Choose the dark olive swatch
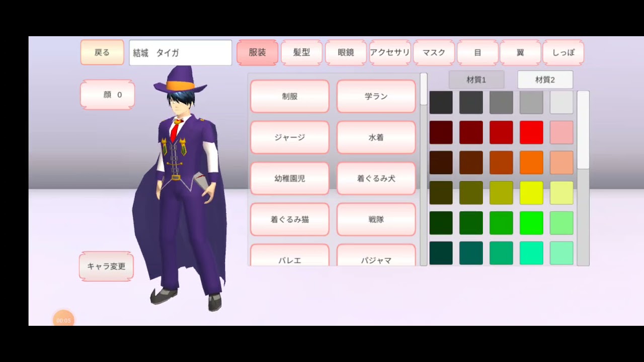The width and height of the screenshot is (644, 362). 441,193
